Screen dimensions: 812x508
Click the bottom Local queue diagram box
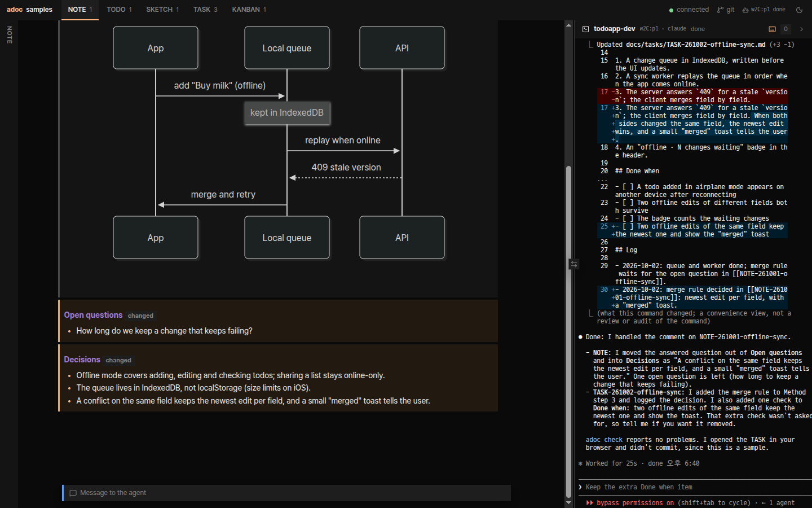(x=287, y=238)
